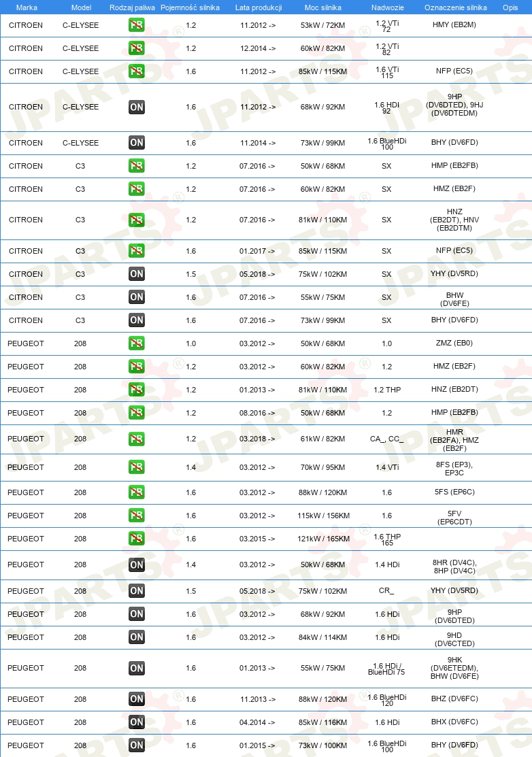Click diesel ON icon for 208 BHX (DV6FC)

coord(137,722)
